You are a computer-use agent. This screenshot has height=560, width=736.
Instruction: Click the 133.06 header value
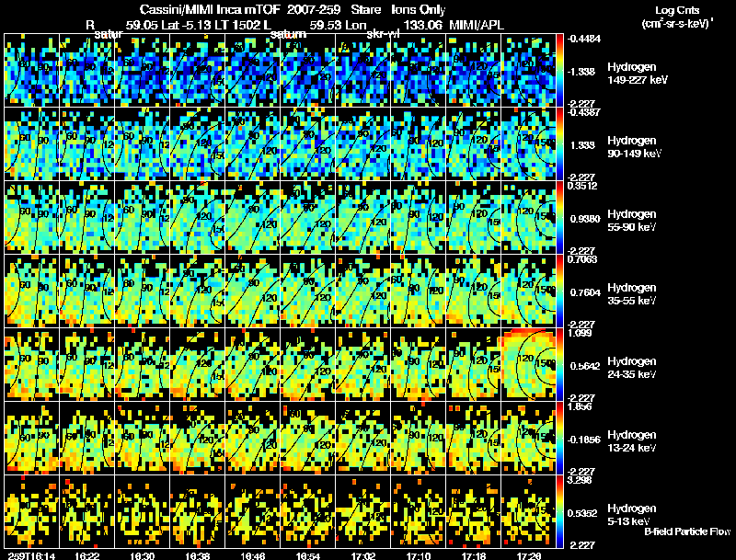click(422, 25)
